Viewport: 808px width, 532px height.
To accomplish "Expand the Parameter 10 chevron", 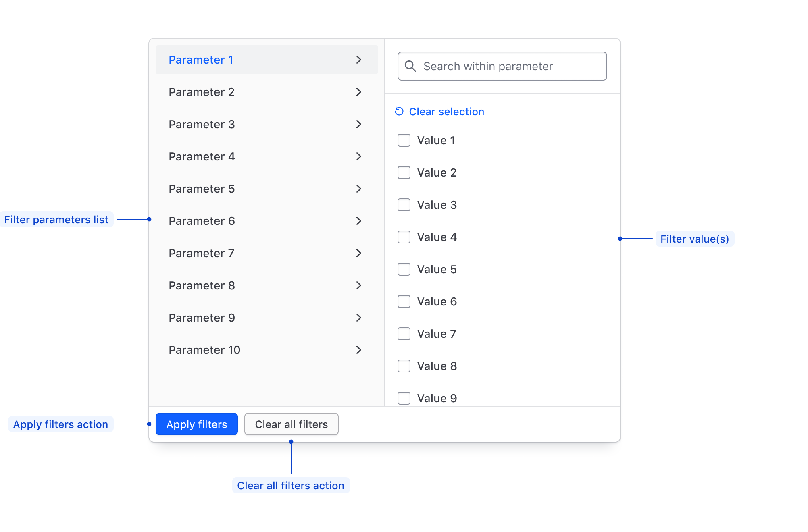I will point(359,350).
